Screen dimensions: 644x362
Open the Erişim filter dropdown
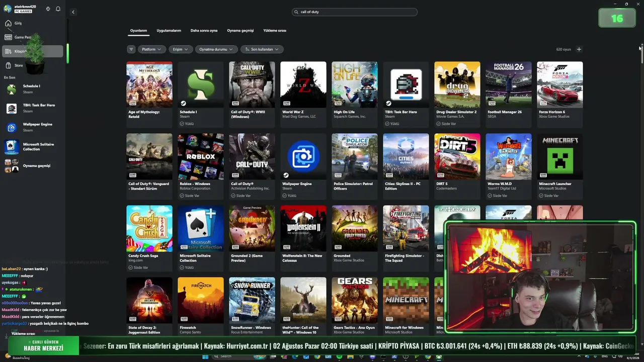point(181,49)
